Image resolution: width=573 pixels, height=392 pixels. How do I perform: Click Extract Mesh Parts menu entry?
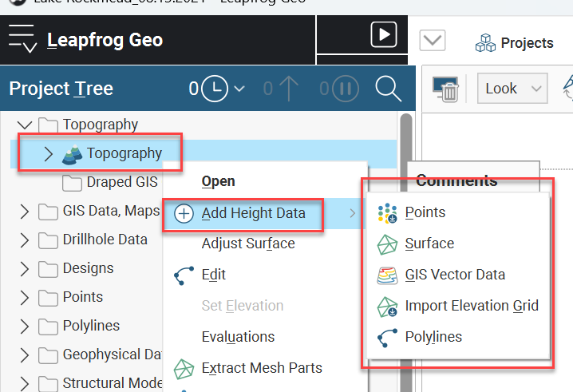262,368
